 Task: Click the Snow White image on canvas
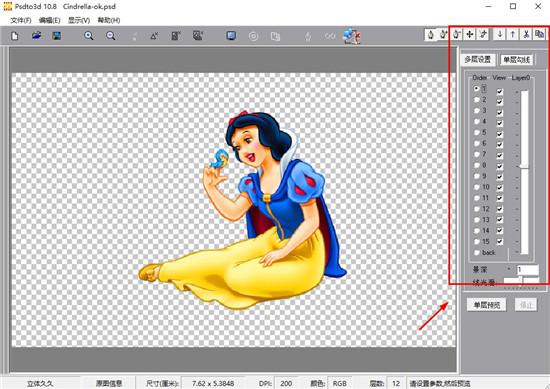pyautogui.click(x=242, y=210)
